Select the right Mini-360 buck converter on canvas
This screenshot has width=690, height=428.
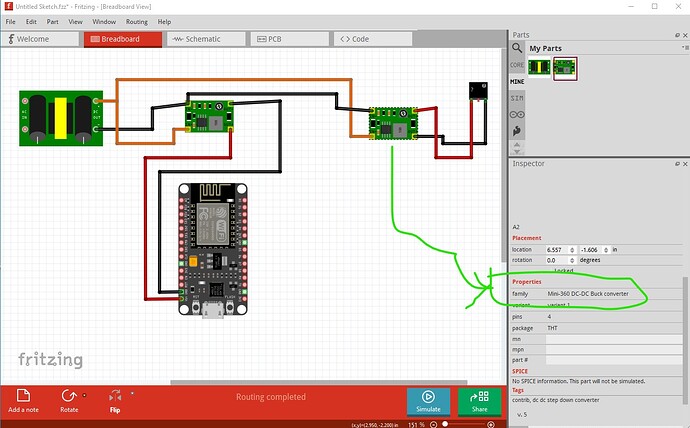tap(393, 124)
